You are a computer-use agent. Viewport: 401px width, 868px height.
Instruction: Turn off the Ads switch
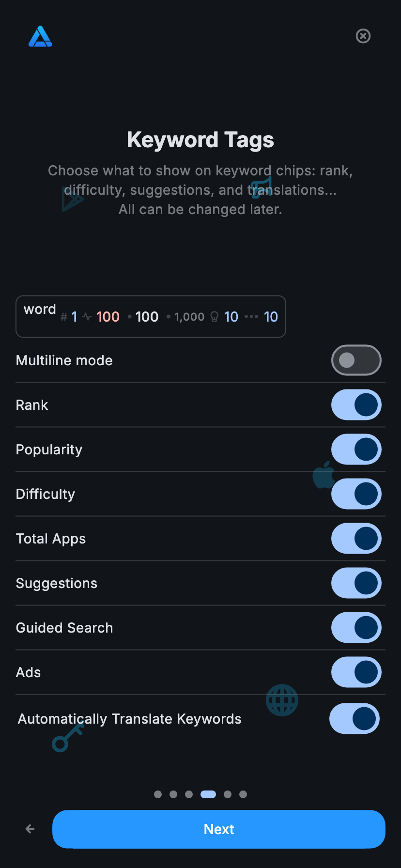[356, 672]
